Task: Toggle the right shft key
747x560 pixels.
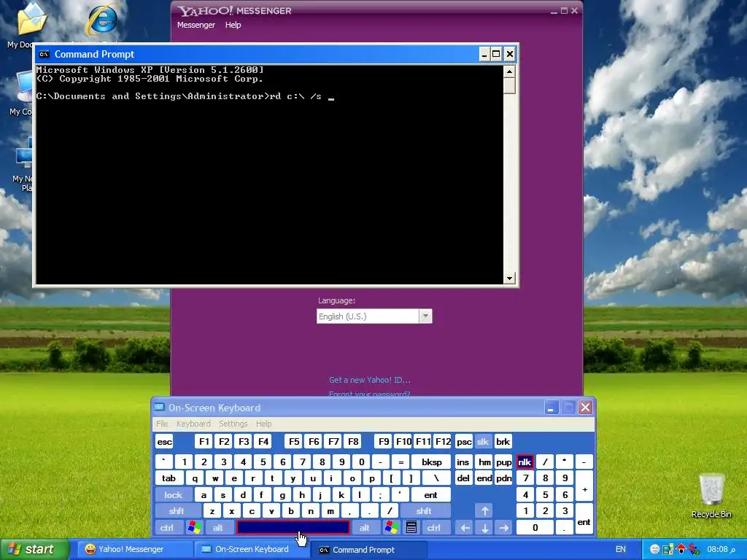Action: click(x=424, y=511)
